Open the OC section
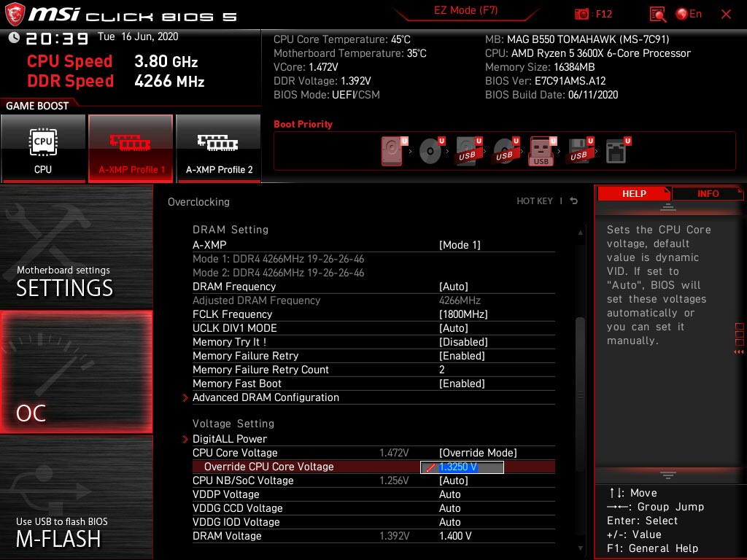The height and width of the screenshot is (560, 747). pos(76,372)
